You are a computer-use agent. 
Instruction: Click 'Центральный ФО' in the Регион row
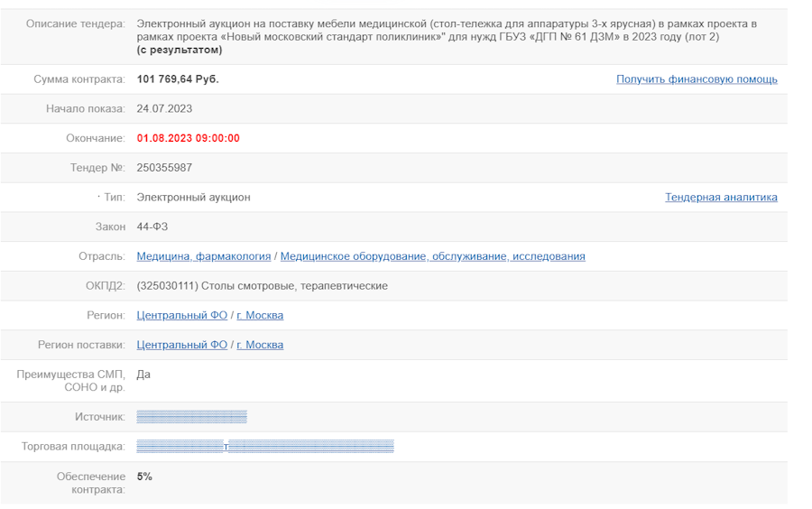point(181,315)
